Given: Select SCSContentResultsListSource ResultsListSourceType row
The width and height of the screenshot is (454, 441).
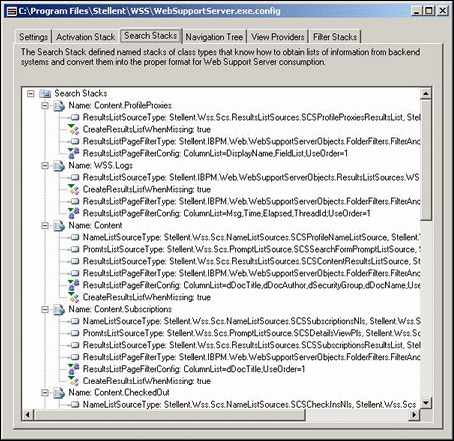Looking at the screenshot, I should click(251, 261).
